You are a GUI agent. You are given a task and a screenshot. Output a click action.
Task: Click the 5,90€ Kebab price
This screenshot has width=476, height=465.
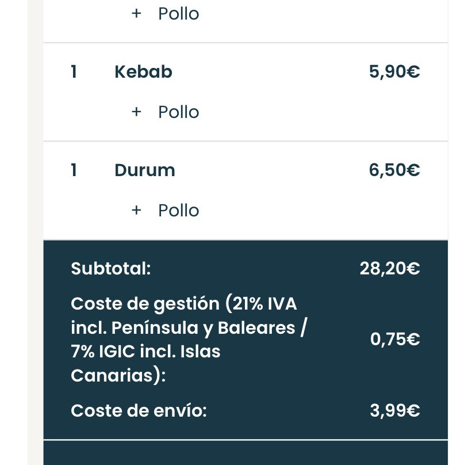[x=394, y=72]
